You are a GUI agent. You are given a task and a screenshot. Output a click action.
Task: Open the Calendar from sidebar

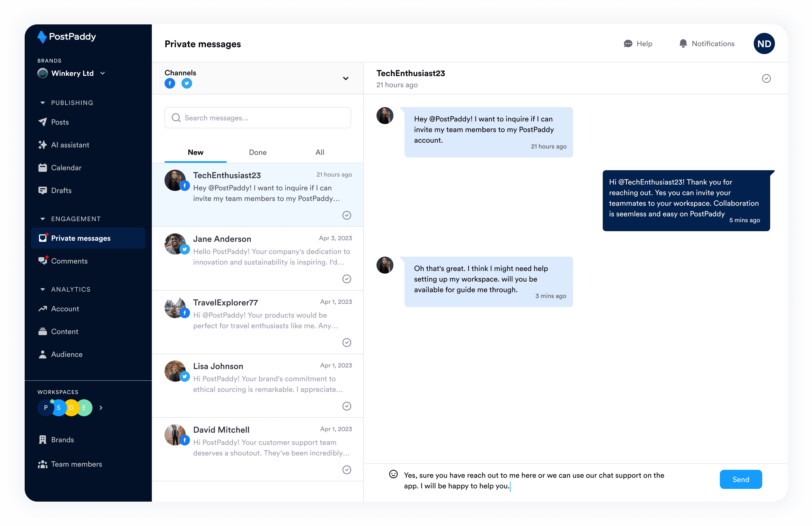tap(66, 168)
